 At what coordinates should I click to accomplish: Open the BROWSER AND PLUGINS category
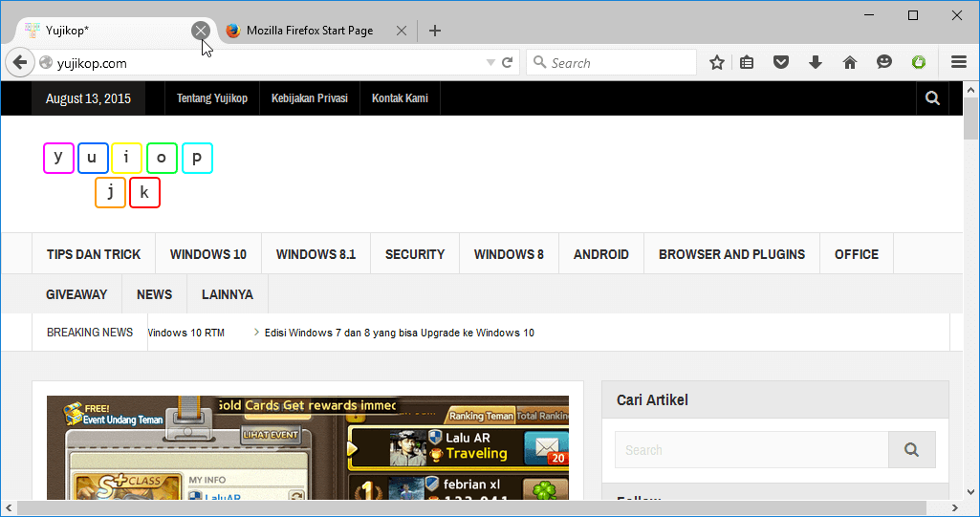(731, 254)
